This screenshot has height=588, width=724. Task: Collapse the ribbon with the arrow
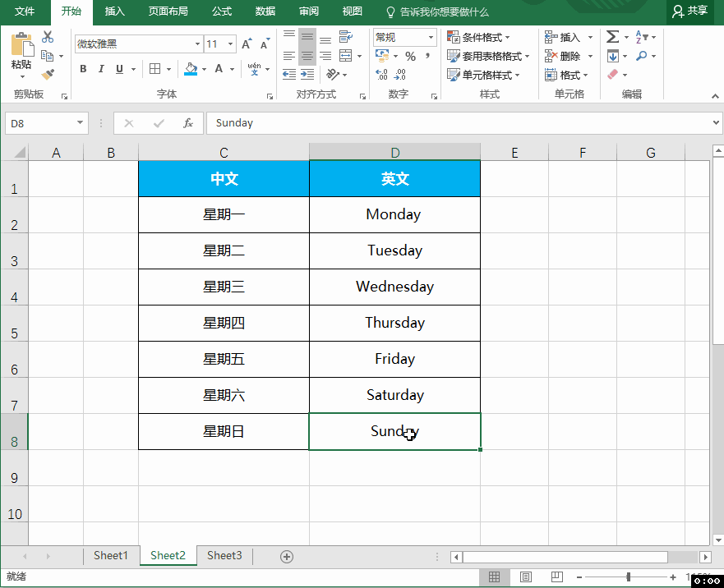click(715, 96)
